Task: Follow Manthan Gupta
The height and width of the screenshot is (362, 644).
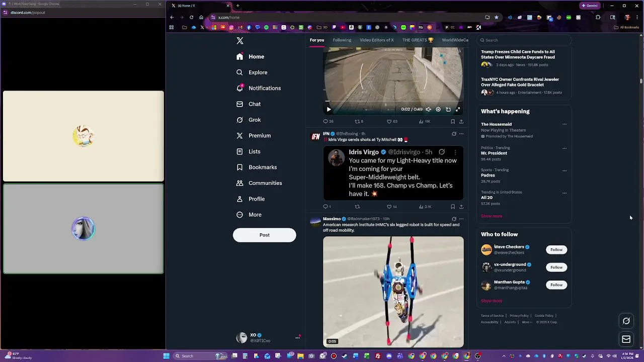Action: coord(556,285)
